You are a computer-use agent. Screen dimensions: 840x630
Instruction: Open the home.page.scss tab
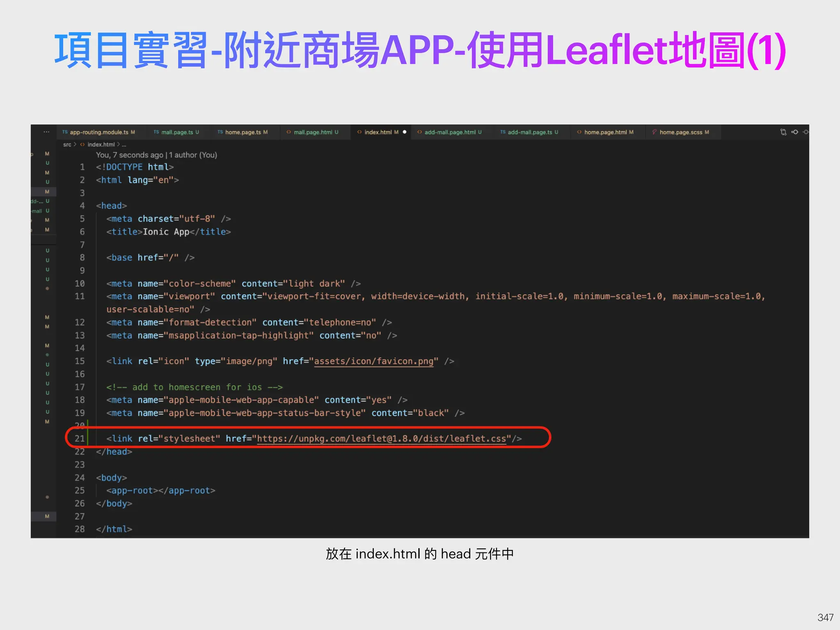(681, 132)
